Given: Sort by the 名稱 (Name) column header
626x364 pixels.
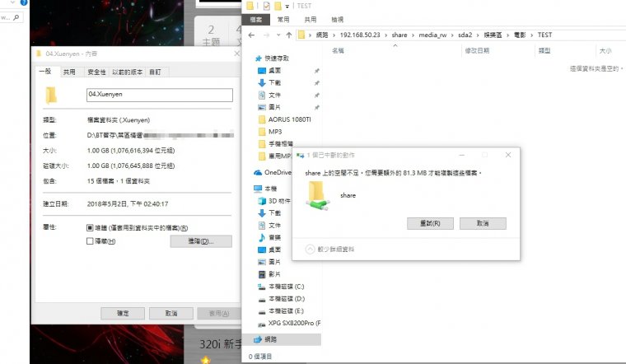Looking at the screenshot, I should pyautogui.click(x=338, y=51).
